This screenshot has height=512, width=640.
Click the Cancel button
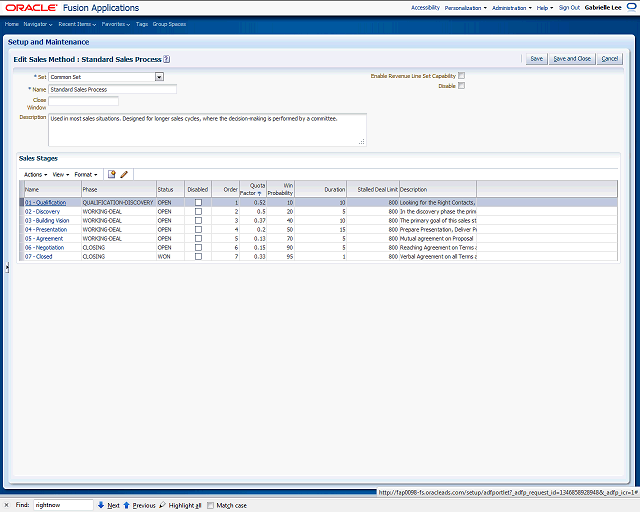pos(609,59)
